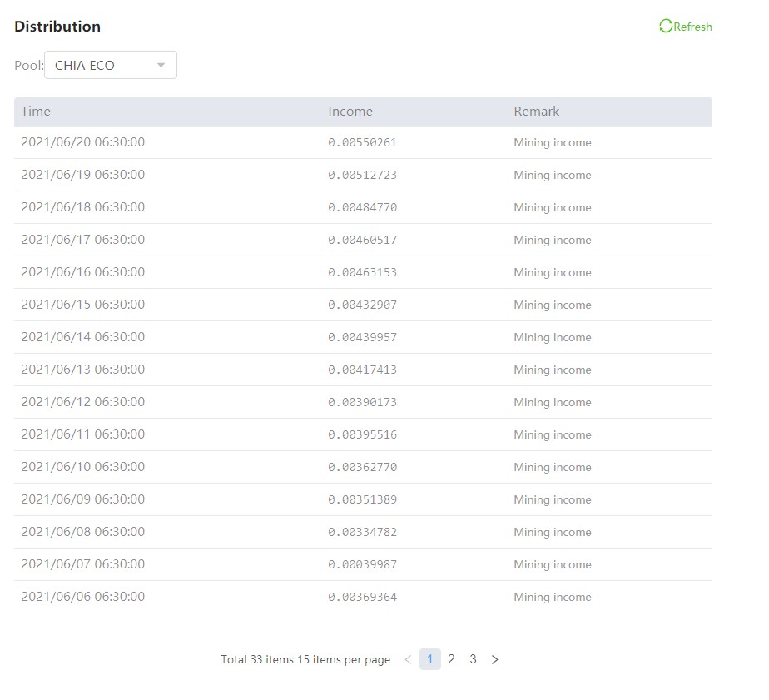Select income value 0.00432907
Screen dimensions: 769x700
point(362,305)
